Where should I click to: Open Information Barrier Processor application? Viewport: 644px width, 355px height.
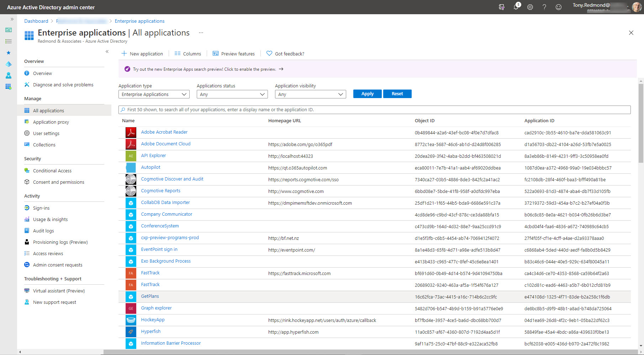[x=171, y=343]
